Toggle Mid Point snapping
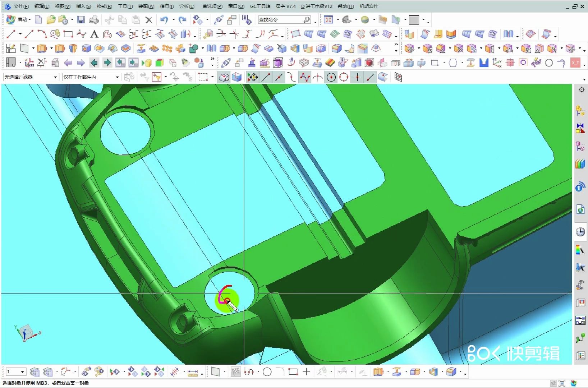588x388 pixels. click(279, 77)
